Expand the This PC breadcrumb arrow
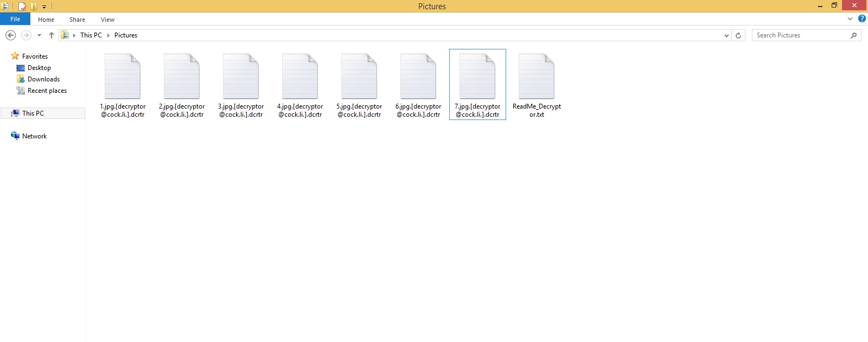868x342 pixels. 108,35
